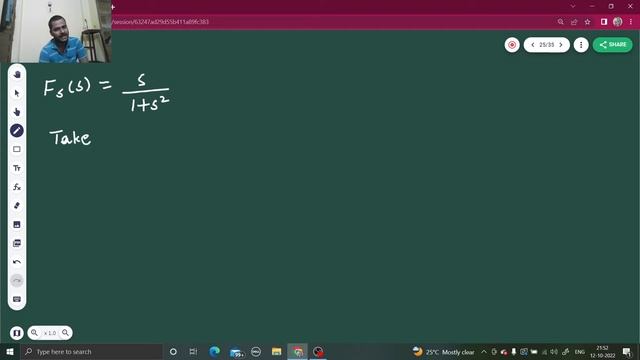640x360 pixels.
Task: Click the taskbar search box
Action: tap(91, 351)
